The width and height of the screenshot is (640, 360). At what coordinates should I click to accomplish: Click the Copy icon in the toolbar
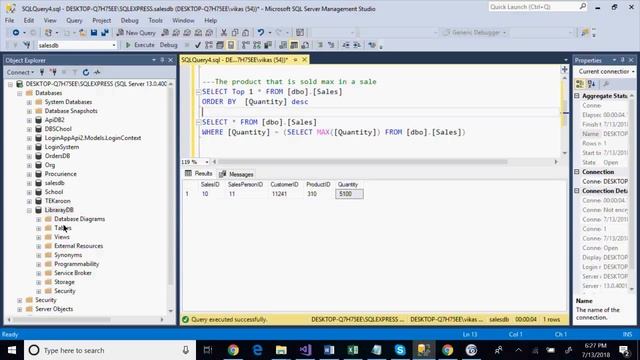pyautogui.click(x=235, y=33)
